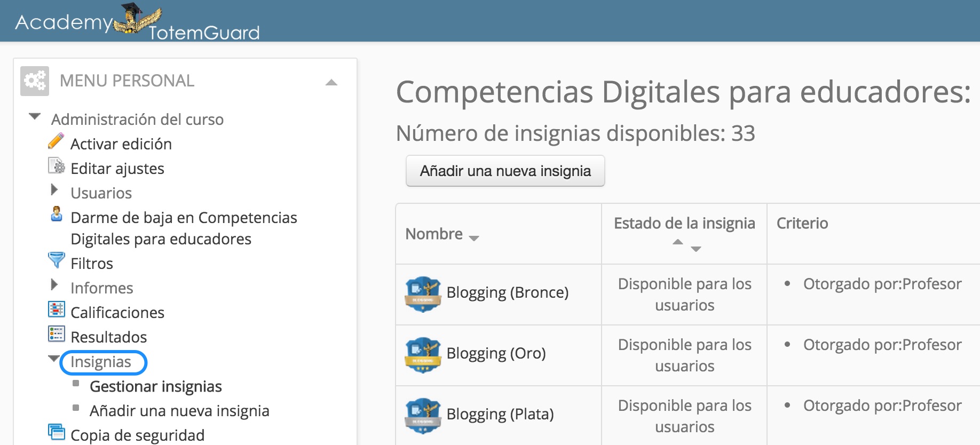Click the Editar ajustes document icon
The height and width of the screenshot is (445, 980).
[x=56, y=166]
